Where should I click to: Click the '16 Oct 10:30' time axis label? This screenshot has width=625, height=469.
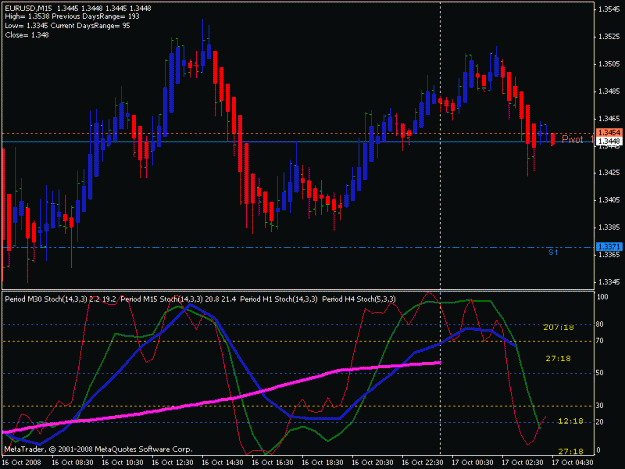click(123, 463)
